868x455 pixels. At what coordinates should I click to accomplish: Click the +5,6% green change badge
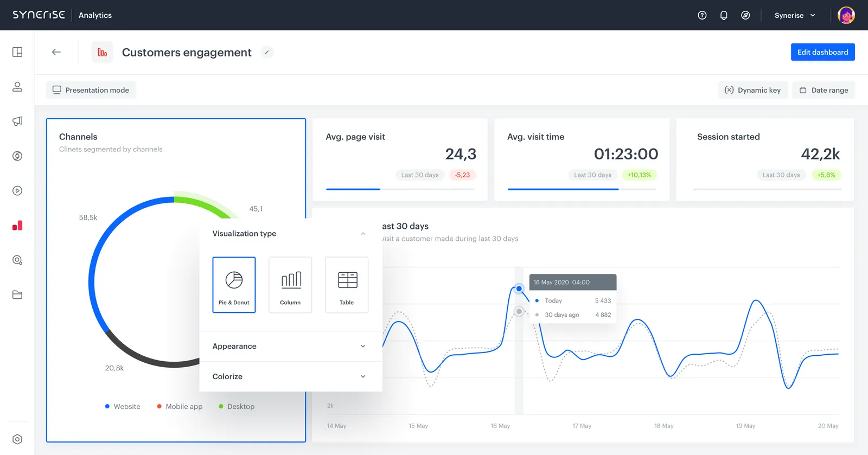(826, 175)
